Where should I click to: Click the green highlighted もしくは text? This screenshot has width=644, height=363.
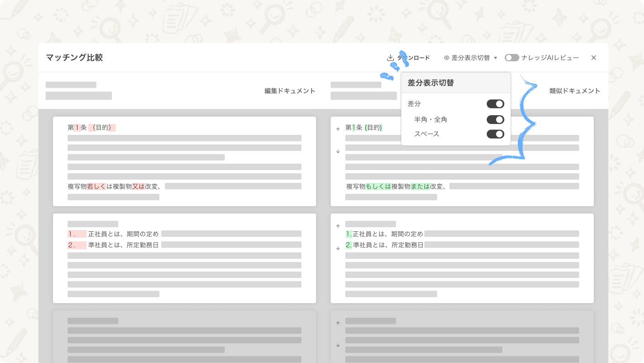pyautogui.click(x=378, y=186)
